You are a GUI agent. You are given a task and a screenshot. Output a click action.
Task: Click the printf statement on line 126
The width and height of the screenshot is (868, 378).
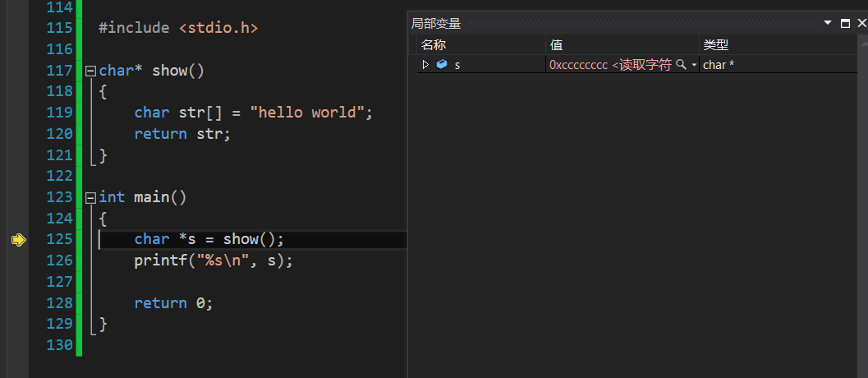(x=213, y=260)
